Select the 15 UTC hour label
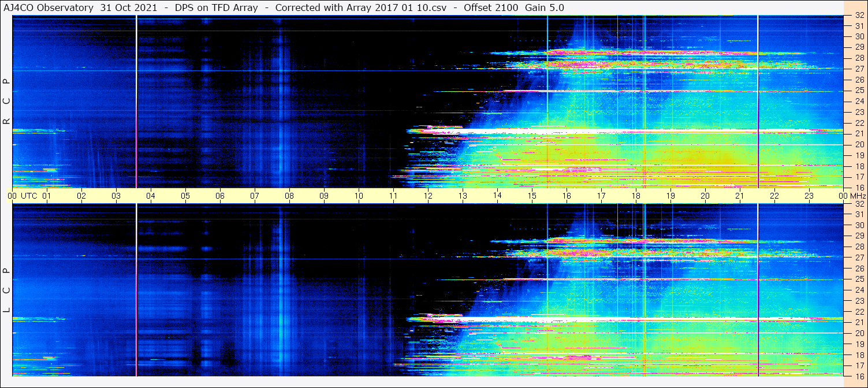The width and height of the screenshot is (868, 388). coord(532,196)
